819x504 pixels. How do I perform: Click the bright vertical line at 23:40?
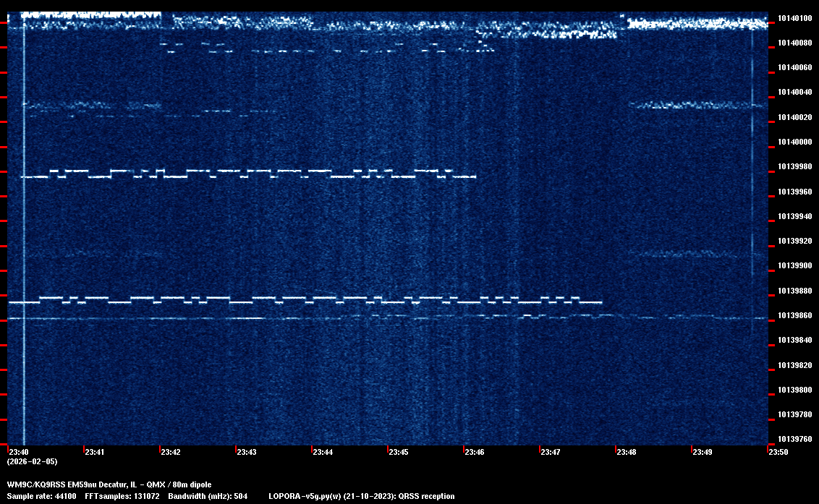click(x=24, y=231)
